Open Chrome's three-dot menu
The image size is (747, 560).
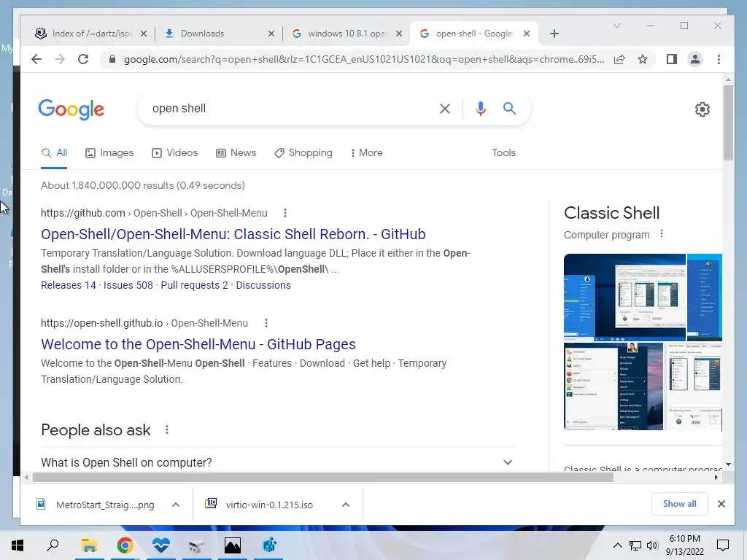click(719, 59)
